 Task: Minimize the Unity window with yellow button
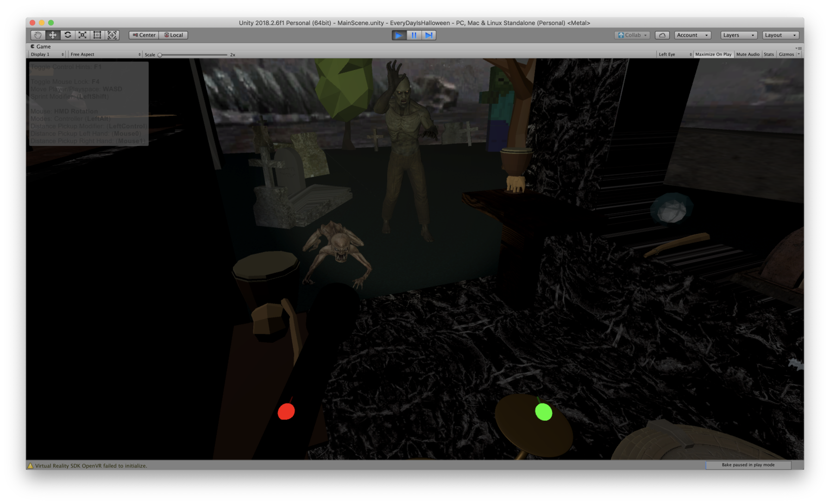coord(42,23)
